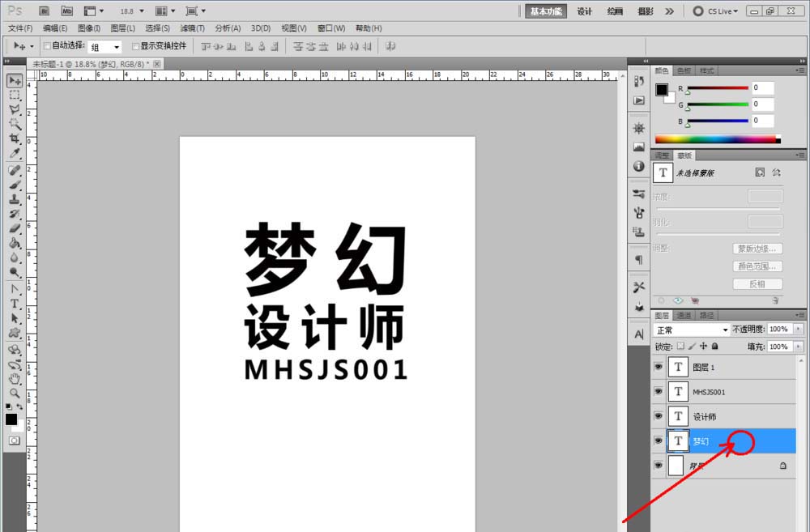The height and width of the screenshot is (532, 810).
Task: Select the Zoom tool
Action: [x=14, y=394]
